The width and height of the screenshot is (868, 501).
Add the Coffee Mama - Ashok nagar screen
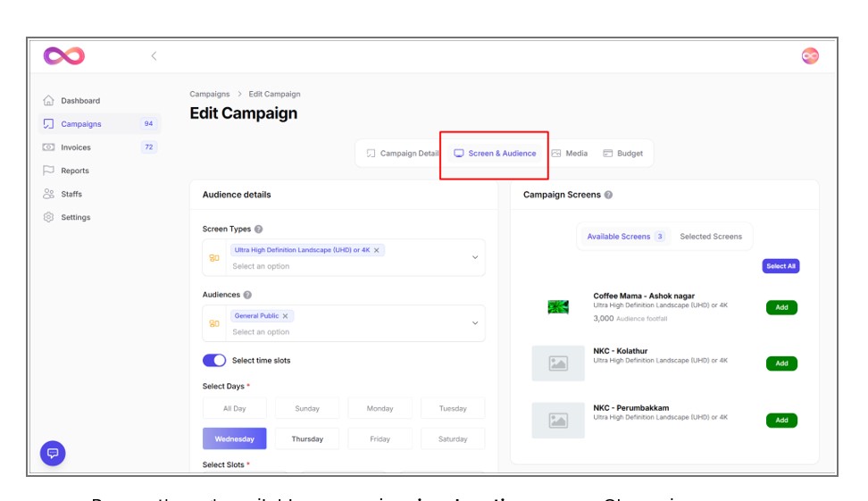coord(780,307)
